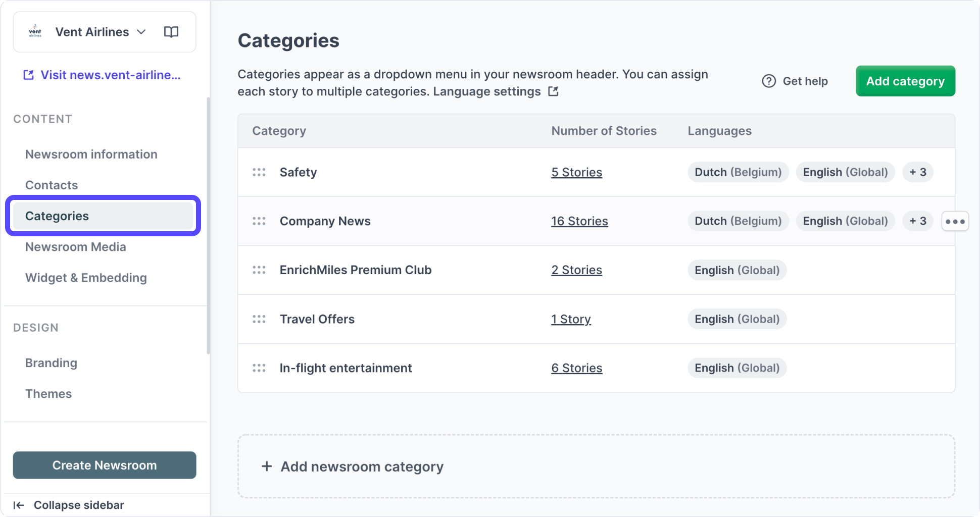Grab the drag handle for Company News row
This screenshot has height=517, width=980.
(x=259, y=221)
